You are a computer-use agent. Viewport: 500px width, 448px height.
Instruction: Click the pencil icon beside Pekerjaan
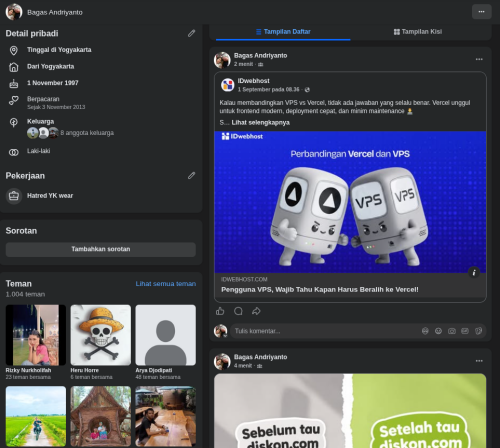click(x=191, y=175)
